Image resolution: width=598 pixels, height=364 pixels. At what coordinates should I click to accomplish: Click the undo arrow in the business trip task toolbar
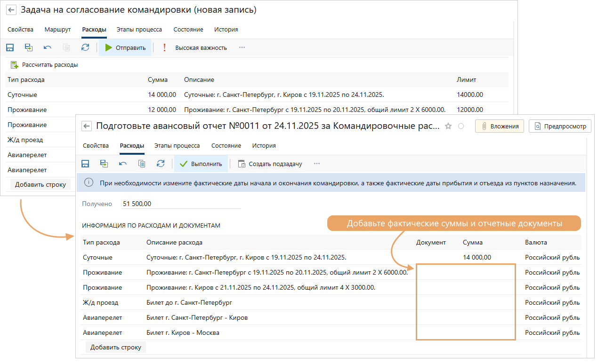pos(48,47)
